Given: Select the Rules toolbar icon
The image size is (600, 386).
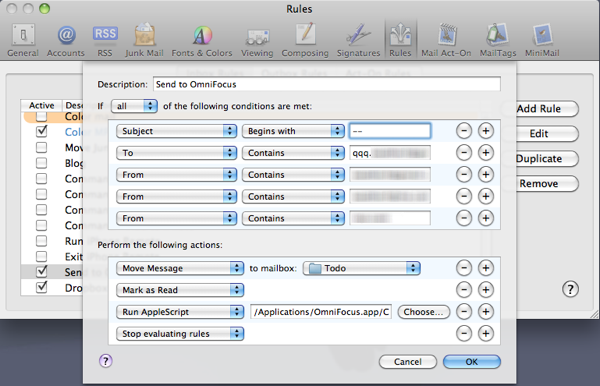Looking at the screenshot, I should click(400, 40).
